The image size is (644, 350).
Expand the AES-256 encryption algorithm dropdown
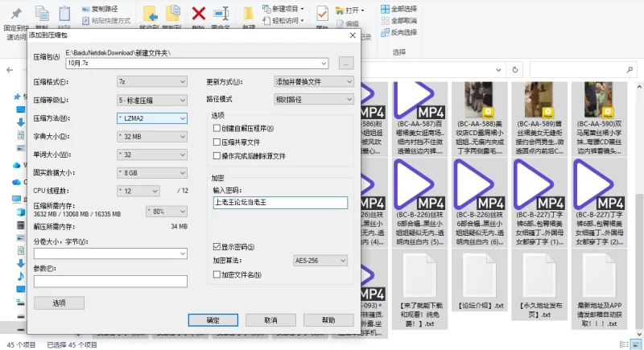click(x=320, y=261)
